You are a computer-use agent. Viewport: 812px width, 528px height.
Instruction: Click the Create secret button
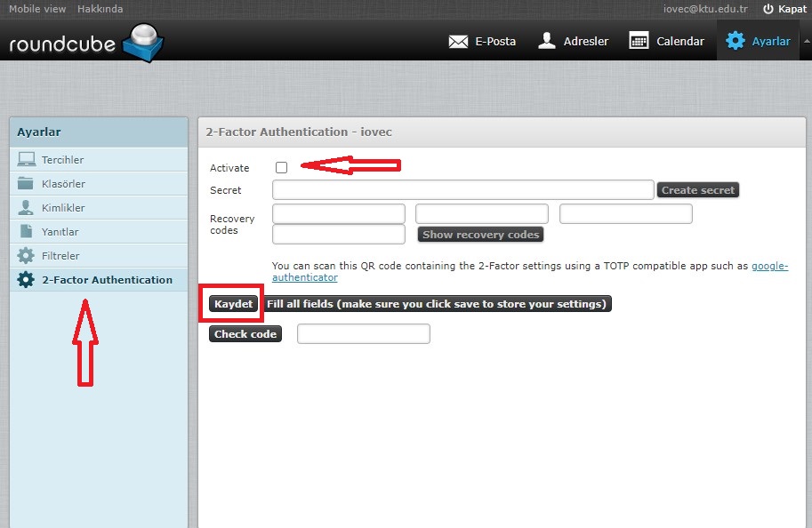(x=697, y=190)
